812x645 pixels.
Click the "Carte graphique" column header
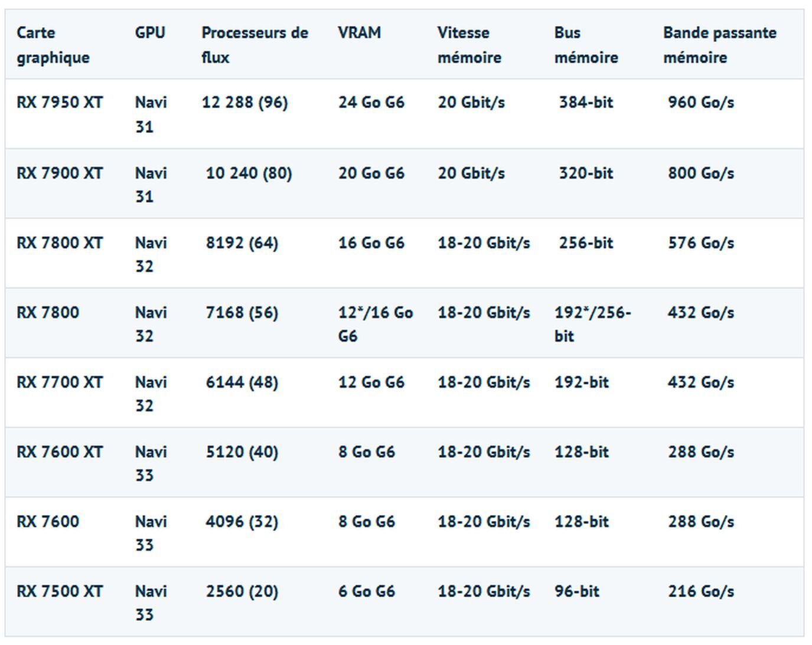[53, 45]
